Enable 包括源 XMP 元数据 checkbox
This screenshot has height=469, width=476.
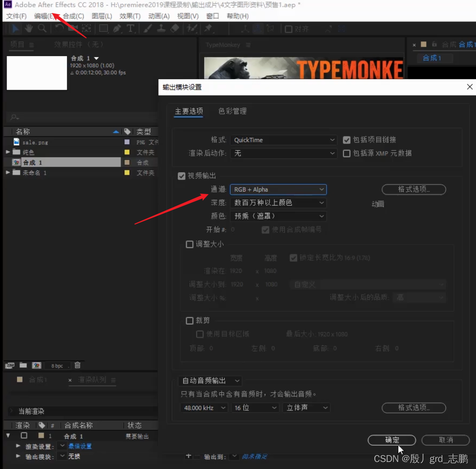click(347, 153)
